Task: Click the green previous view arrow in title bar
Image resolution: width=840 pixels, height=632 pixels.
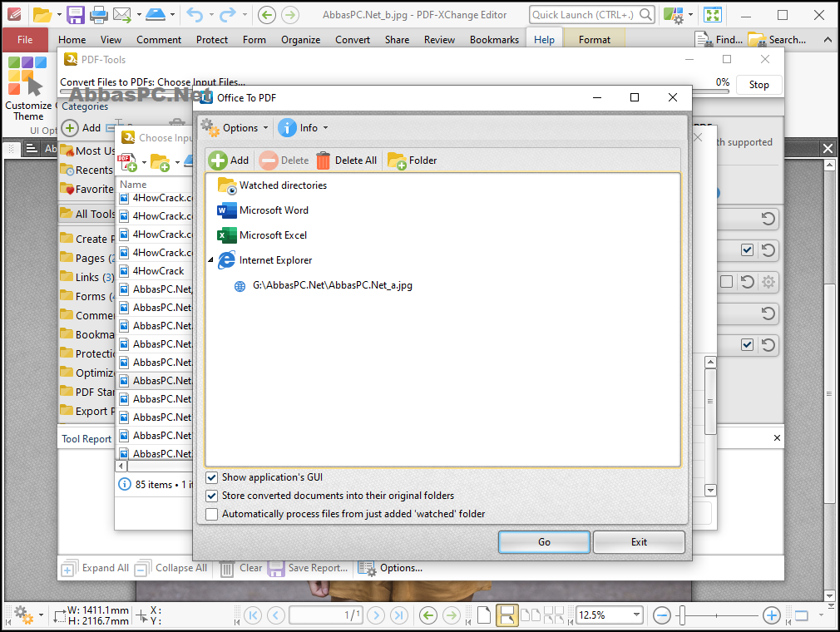Action: [267, 15]
